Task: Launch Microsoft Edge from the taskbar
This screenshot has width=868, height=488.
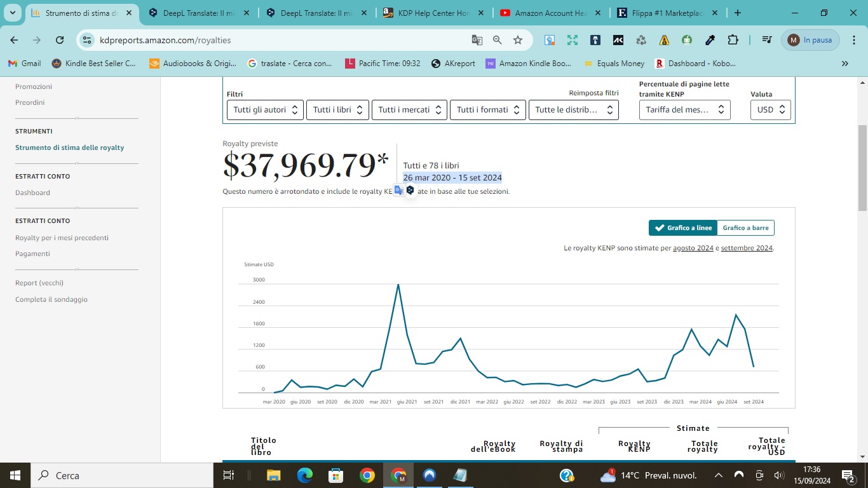Action: pos(305,475)
